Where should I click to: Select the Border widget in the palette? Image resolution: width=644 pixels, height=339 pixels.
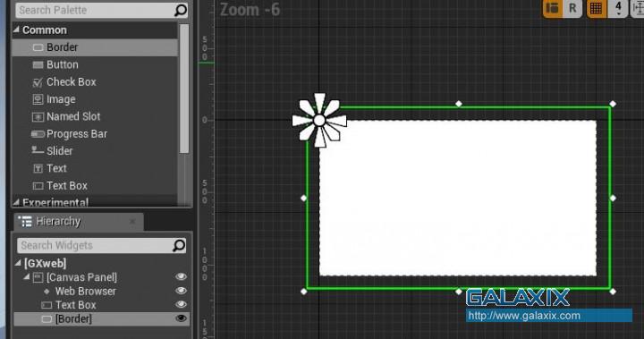(95, 47)
